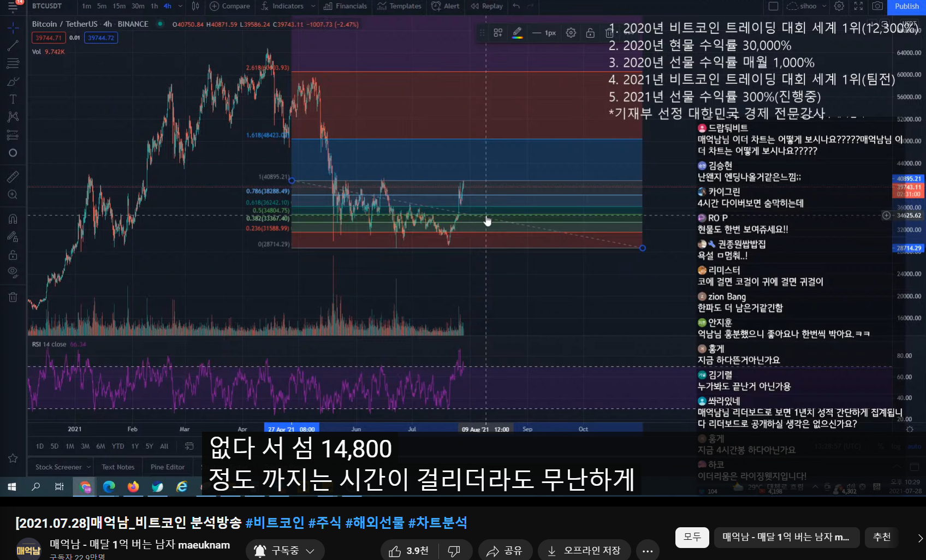Select the 6M date range
926x560 pixels.
pos(100,446)
